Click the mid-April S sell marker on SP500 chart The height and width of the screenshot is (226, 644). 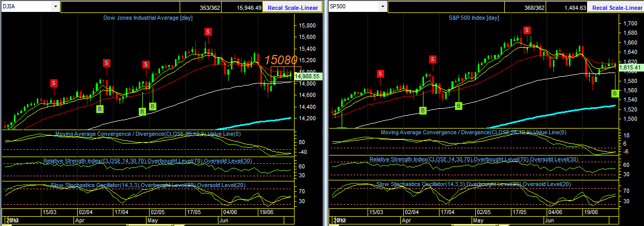pyautogui.click(x=432, y=60)
